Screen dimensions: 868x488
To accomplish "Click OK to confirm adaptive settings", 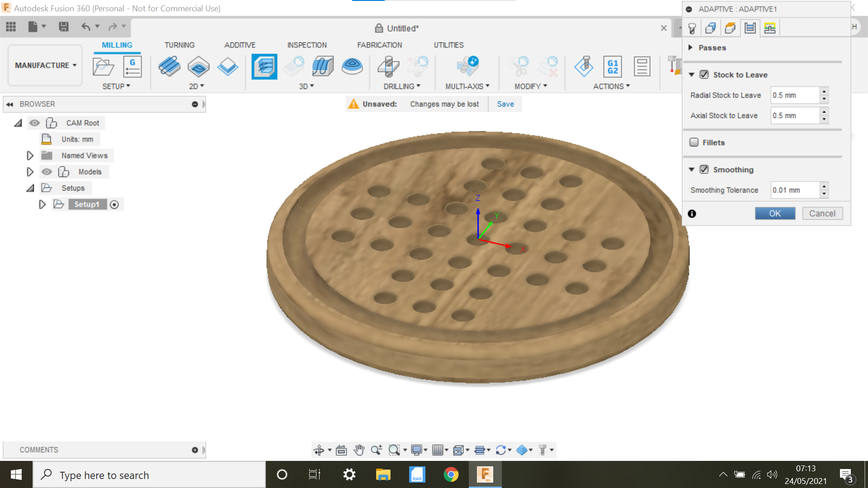I will pyautogui.click(x=775, y=213).
